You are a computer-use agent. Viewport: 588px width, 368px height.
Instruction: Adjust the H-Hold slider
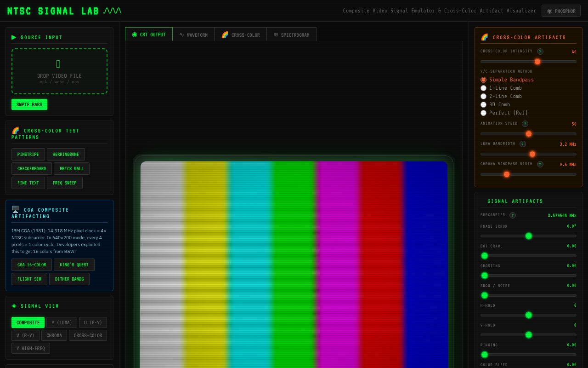pos(528,315)
